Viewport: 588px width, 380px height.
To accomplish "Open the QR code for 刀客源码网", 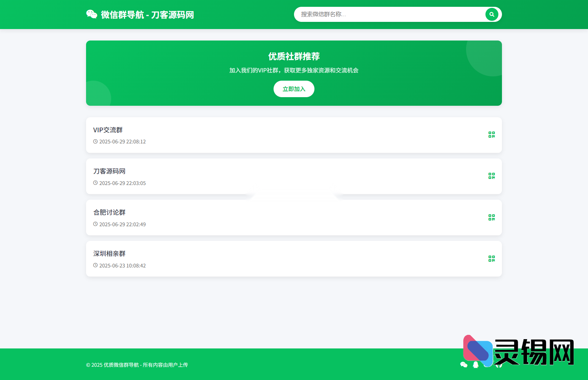I will (492, 176).
